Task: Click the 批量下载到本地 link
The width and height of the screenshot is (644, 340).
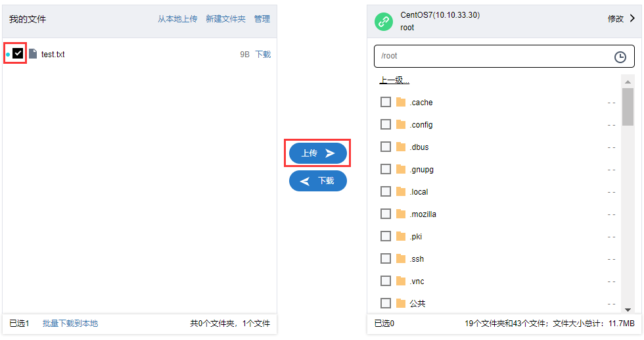Action: tap(70, 324)
